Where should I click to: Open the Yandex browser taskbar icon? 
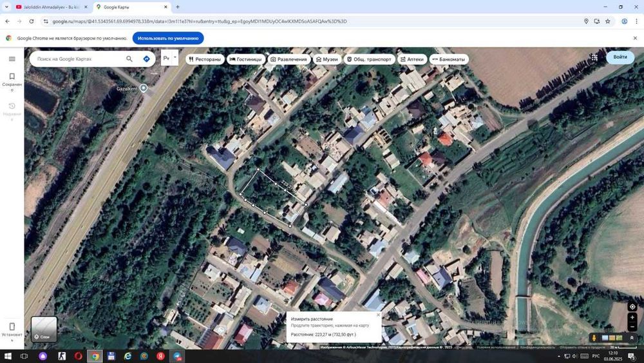pos(160,356)
